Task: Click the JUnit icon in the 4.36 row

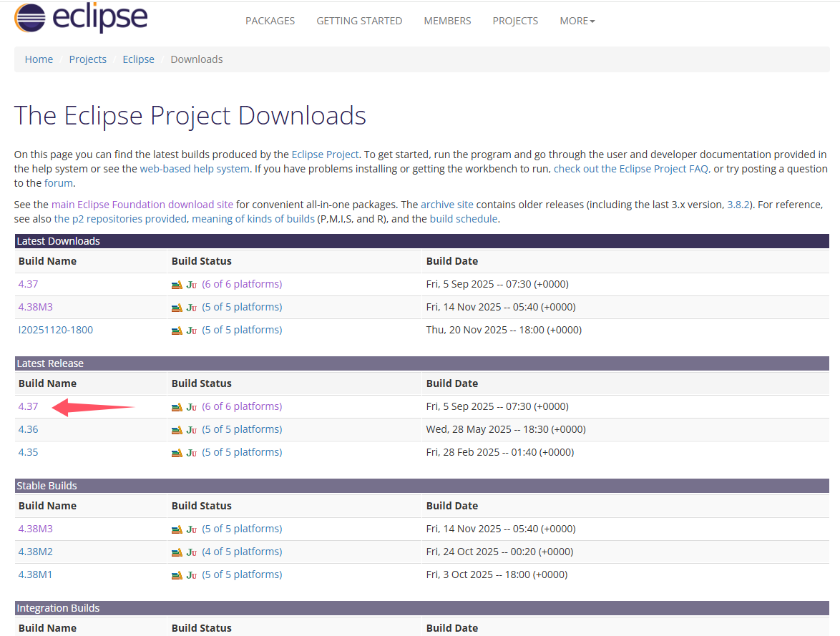Action: click(x=192, y=430)
